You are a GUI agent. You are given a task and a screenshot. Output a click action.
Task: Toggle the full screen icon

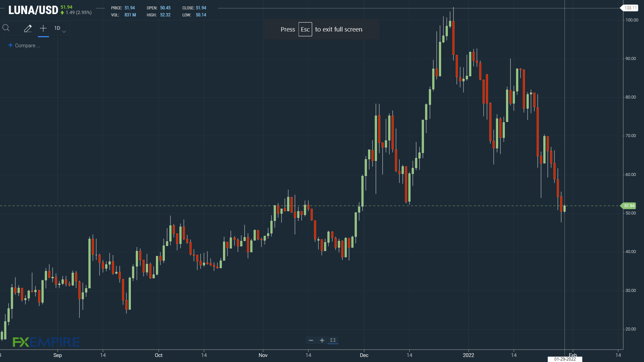pos(333,340)
